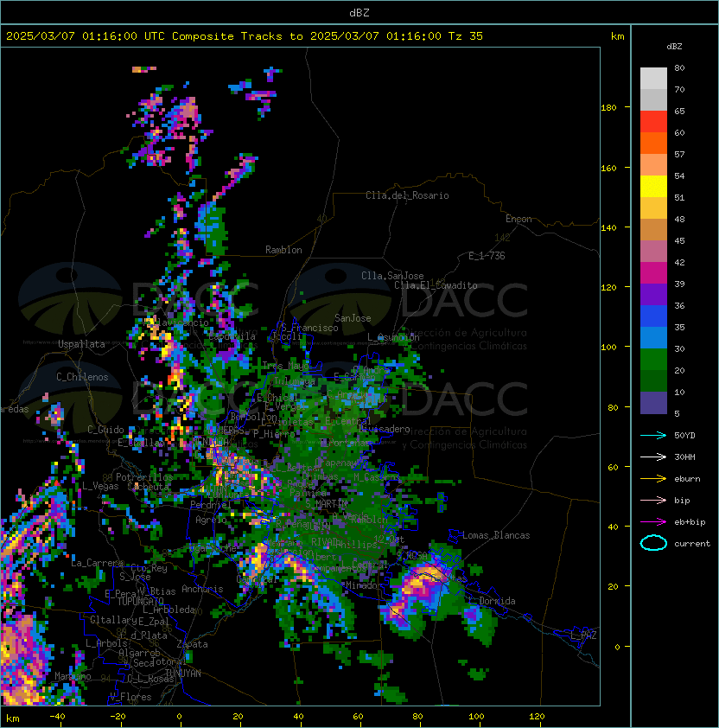The image size is (719, 728).
Task: Click the '140' tick on the vertical axis
Action: pos(608,227)
